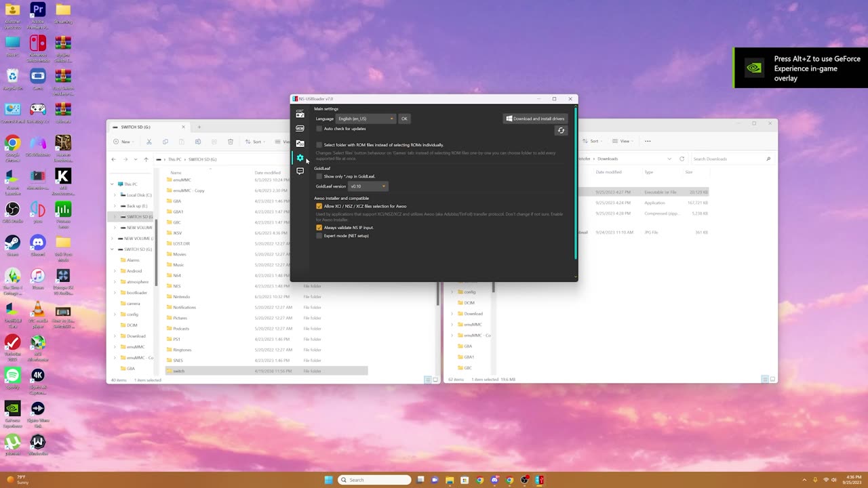Screen dimensions: 868x488
Task: Open Google Chrome desktop shortcut
Action: click(x=12, y=146)
